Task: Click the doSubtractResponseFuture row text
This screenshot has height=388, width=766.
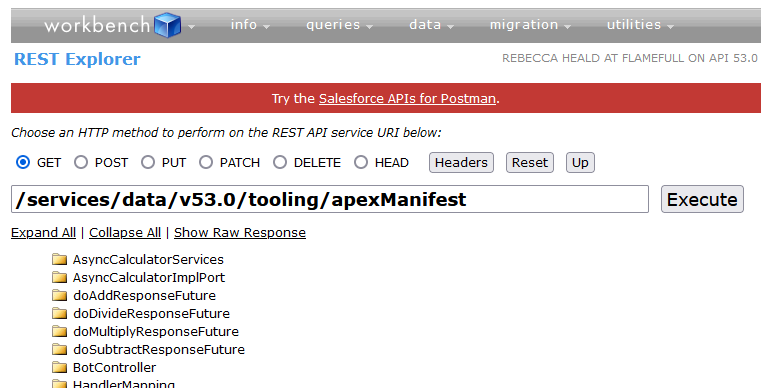Action: click(x=159, y=350)
